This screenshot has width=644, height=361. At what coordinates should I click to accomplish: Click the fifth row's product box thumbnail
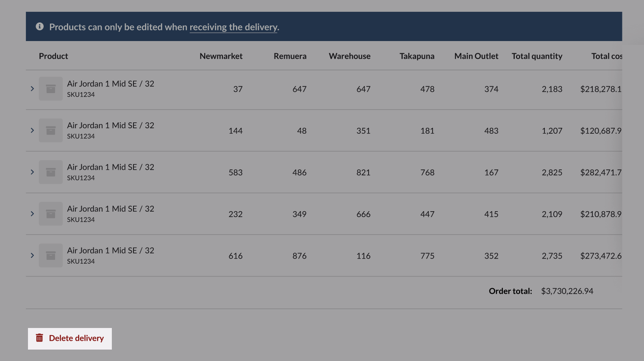[x=51, y=256]
